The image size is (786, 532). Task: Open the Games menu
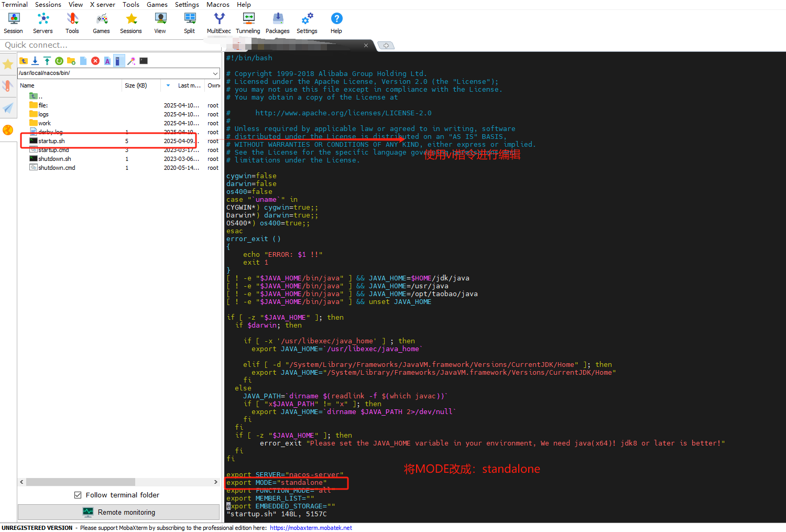(x=157, y=4)
